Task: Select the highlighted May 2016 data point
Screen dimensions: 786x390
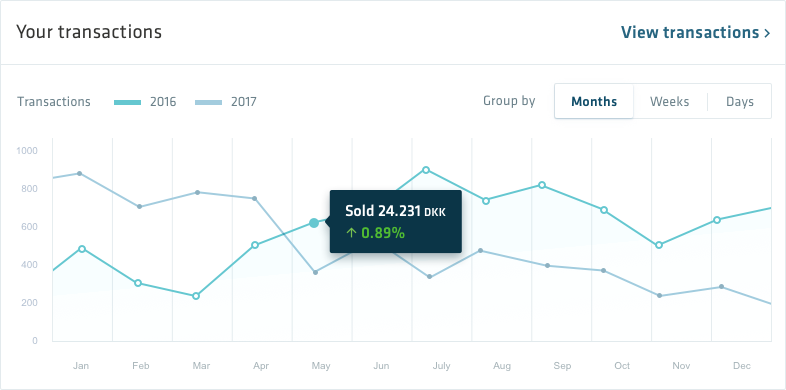Action: click(x=314, y=223)
